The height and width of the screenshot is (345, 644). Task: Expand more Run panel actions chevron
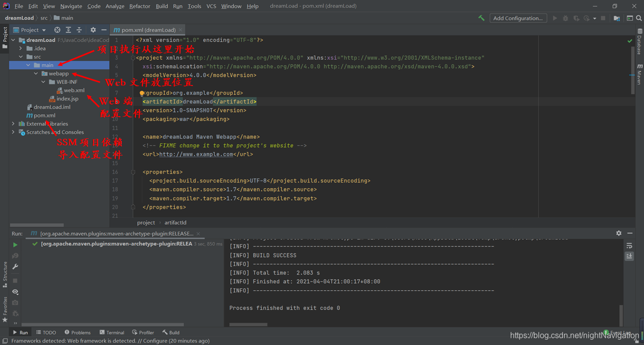(x=15, y=323)
